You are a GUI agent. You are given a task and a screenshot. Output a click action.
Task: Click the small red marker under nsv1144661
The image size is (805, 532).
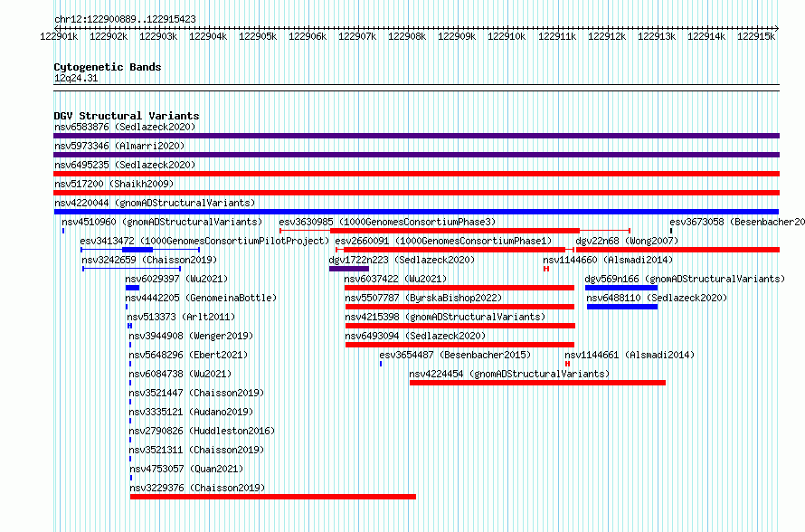pyautogui.click(x=567, y=364)
